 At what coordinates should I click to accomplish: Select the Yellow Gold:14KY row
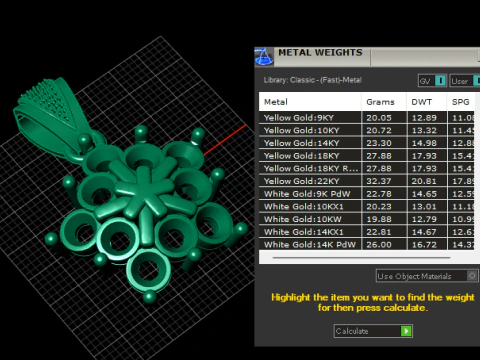(367, 143)
